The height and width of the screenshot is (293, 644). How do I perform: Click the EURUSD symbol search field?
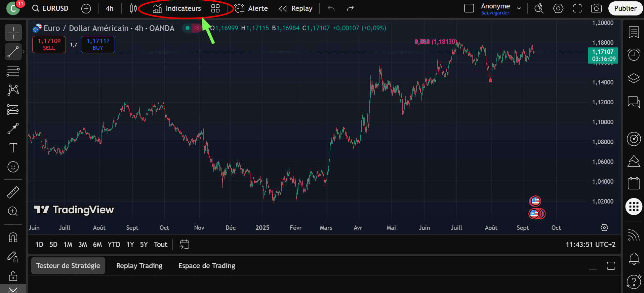click(x=51, y=8)
